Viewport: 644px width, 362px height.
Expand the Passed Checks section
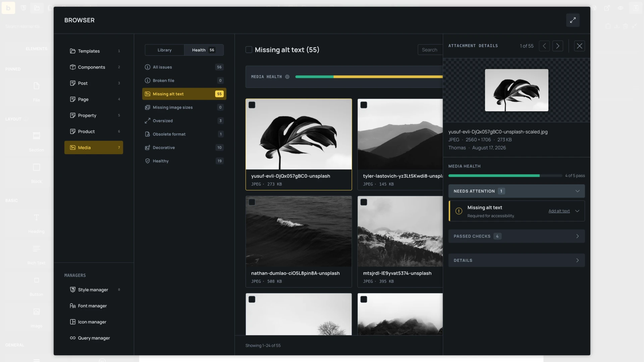[517, 236]
